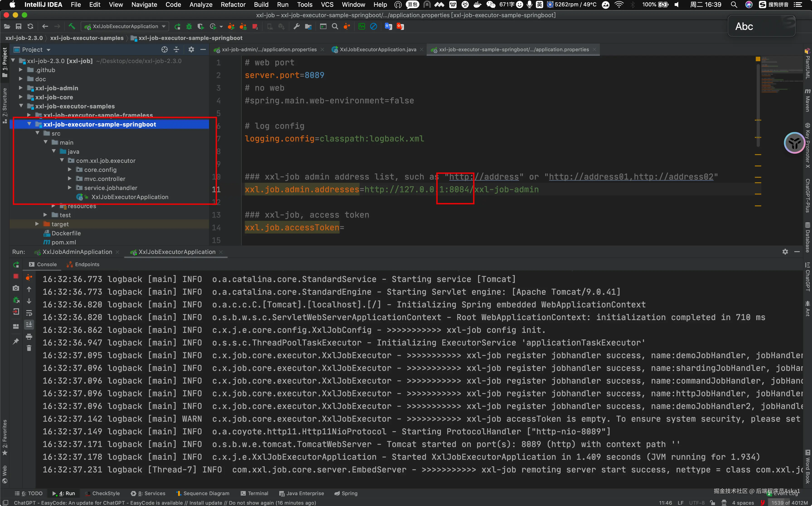
Task: Open the VCS menu
Action: 327,5
